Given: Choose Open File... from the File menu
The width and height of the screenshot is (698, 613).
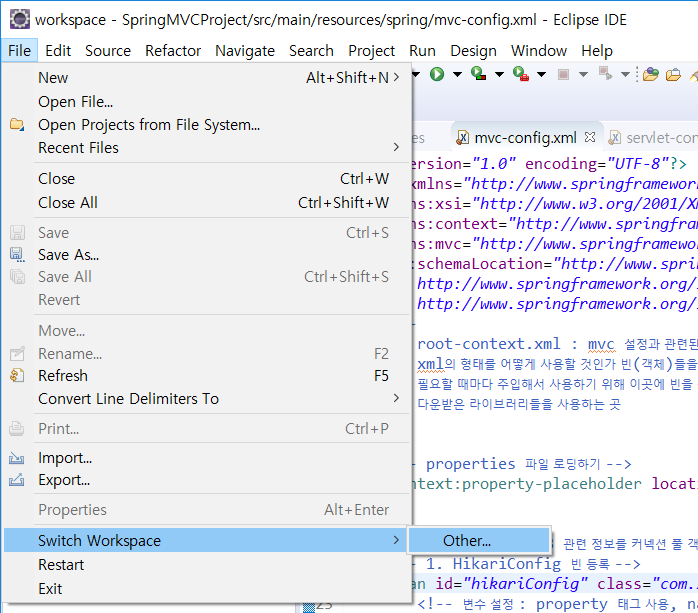Looking at the screenshot, I should click(x=207, y=102).
